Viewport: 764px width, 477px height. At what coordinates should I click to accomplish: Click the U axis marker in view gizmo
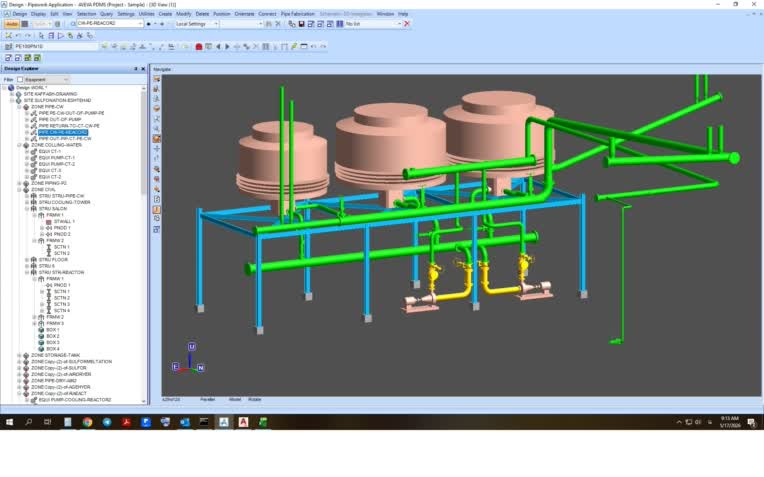coord(191,346)
